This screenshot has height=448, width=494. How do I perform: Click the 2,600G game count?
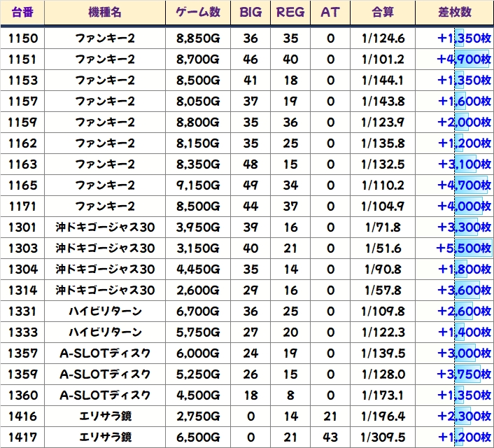tap(198, 290)
